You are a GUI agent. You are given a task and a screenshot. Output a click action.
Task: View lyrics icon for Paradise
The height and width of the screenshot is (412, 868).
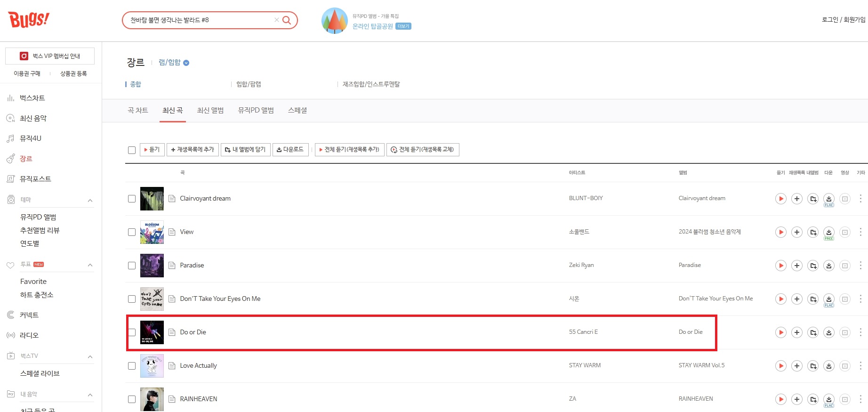pyautogui.click(x=172, y=266)
